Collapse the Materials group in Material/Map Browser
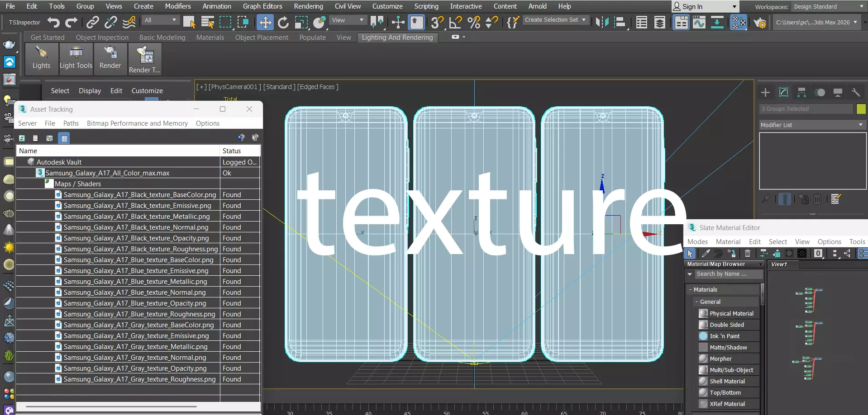This screenshot has width=868, height=415. pyautogui.click(x=690, y=290)
